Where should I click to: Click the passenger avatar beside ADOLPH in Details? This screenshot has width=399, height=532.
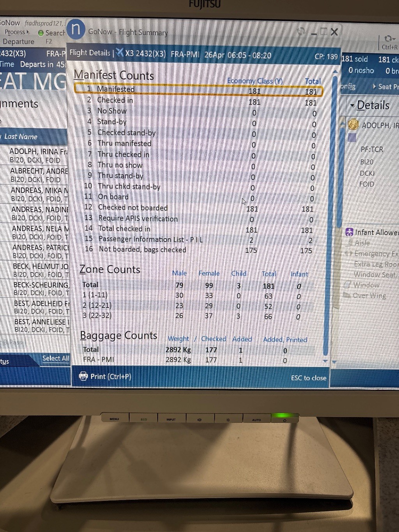(x=353, y=125)
